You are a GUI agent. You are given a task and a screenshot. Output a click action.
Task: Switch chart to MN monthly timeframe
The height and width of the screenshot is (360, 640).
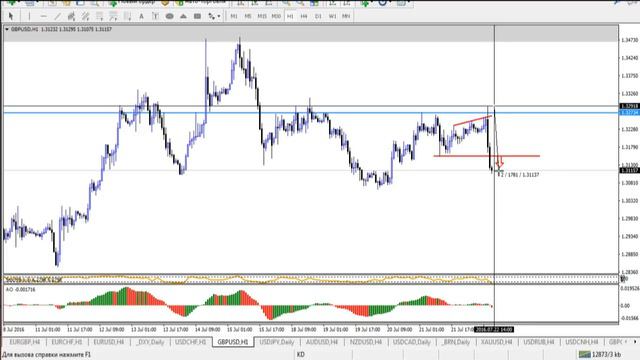[346, 16]
